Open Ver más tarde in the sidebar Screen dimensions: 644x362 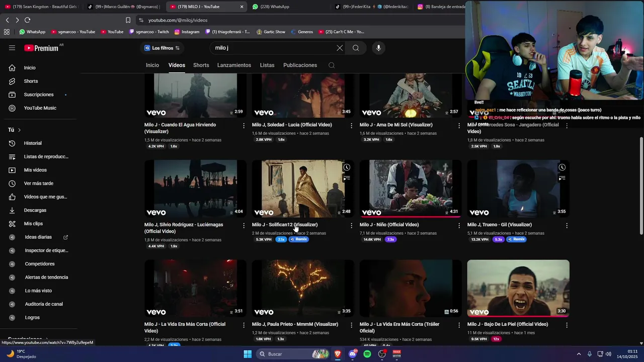pos(38,184)
